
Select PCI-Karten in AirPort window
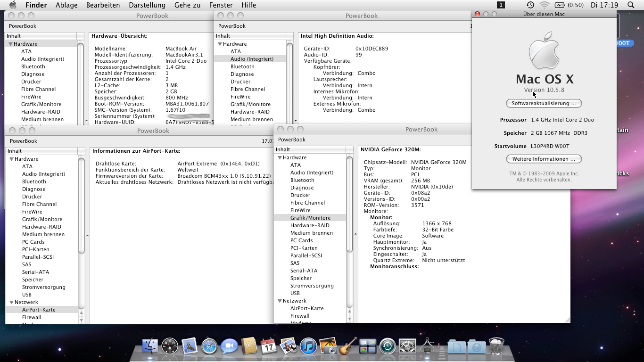35,249
